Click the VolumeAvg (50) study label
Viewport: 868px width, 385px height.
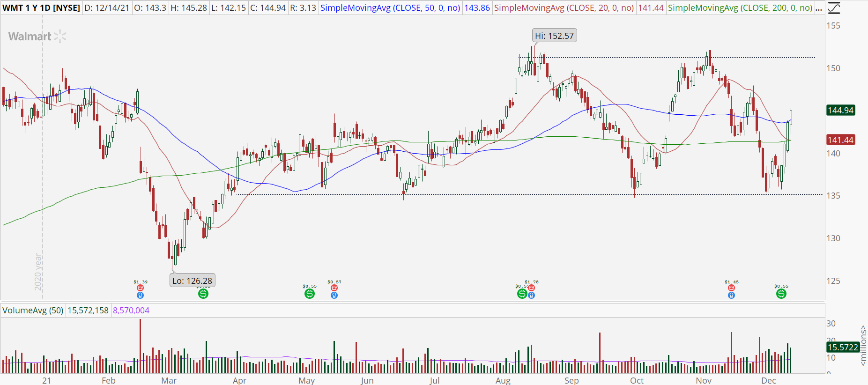(33, 310)
